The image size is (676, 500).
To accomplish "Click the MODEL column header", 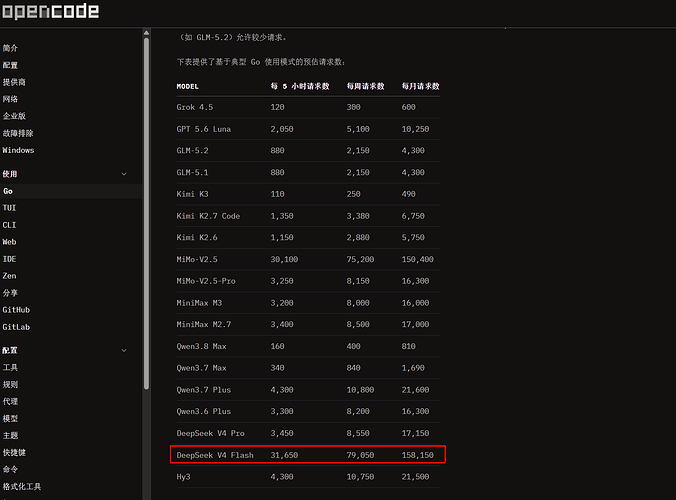I will tap(188, 87).
